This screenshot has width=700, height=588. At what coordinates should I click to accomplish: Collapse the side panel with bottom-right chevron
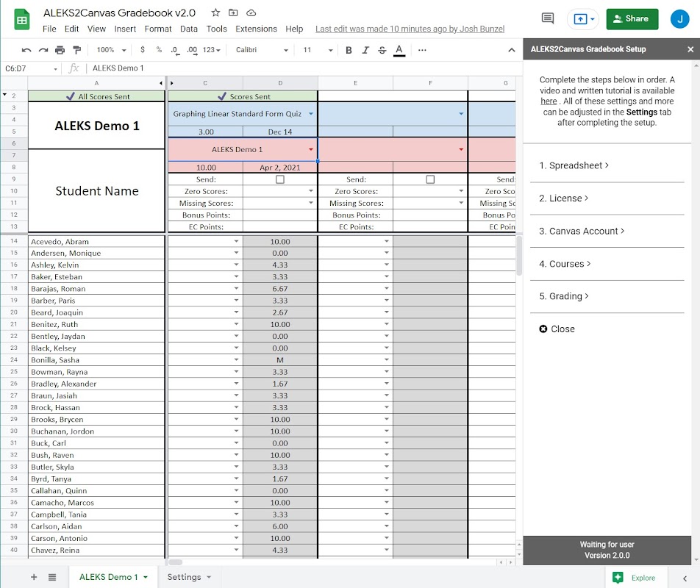pos(685,578)
